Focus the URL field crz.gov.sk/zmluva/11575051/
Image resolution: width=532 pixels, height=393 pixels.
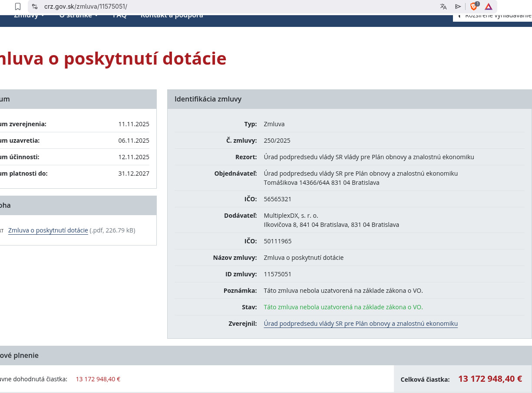86,7
